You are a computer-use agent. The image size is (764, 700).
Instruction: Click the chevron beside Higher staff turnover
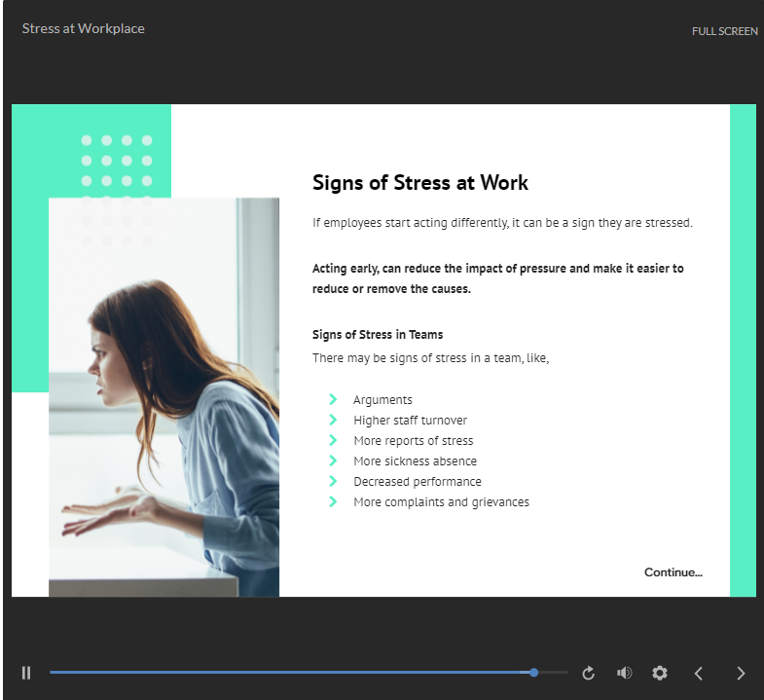pyautogui.click(x=333, y=420)
